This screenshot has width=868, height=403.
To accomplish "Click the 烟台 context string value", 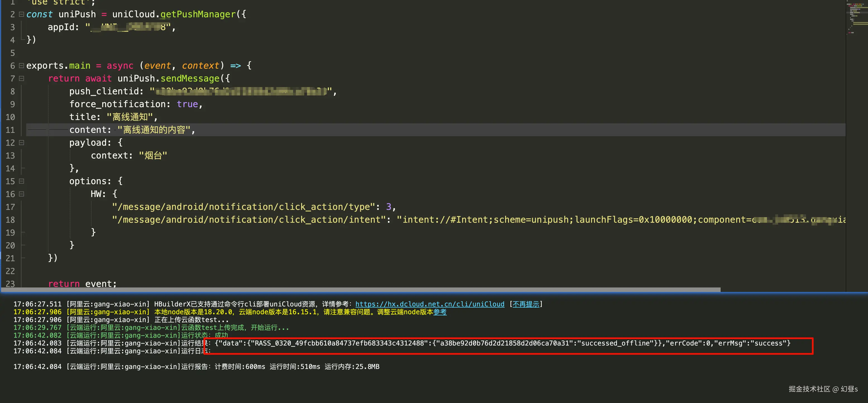I will coord(153,156).
